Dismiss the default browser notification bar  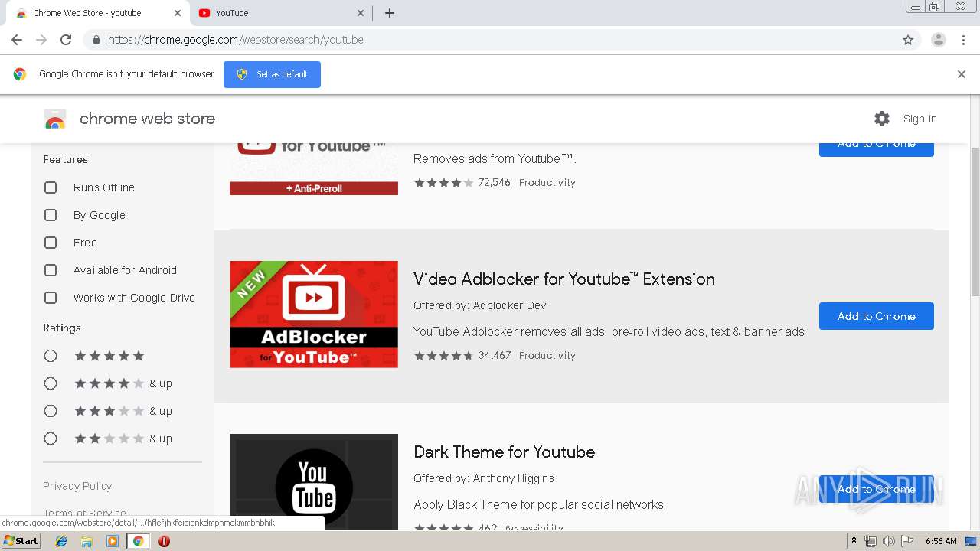[962, 74]
